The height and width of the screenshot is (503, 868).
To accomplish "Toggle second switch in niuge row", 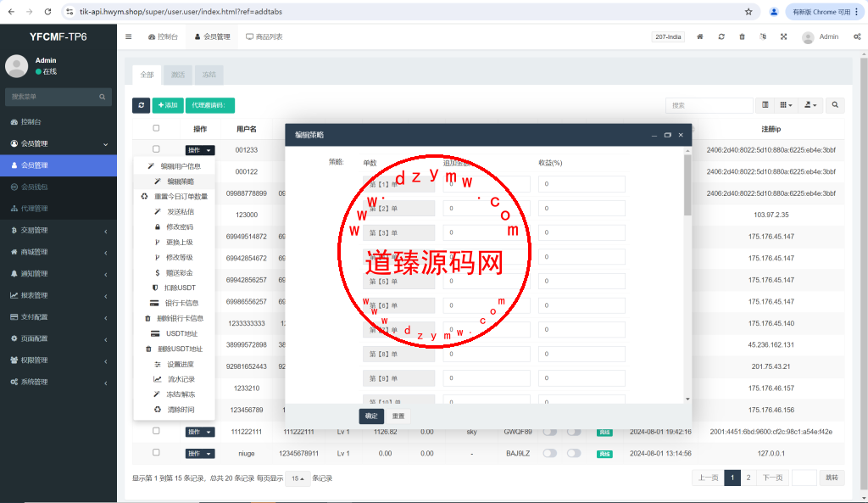I will click(x=574, y=453).
